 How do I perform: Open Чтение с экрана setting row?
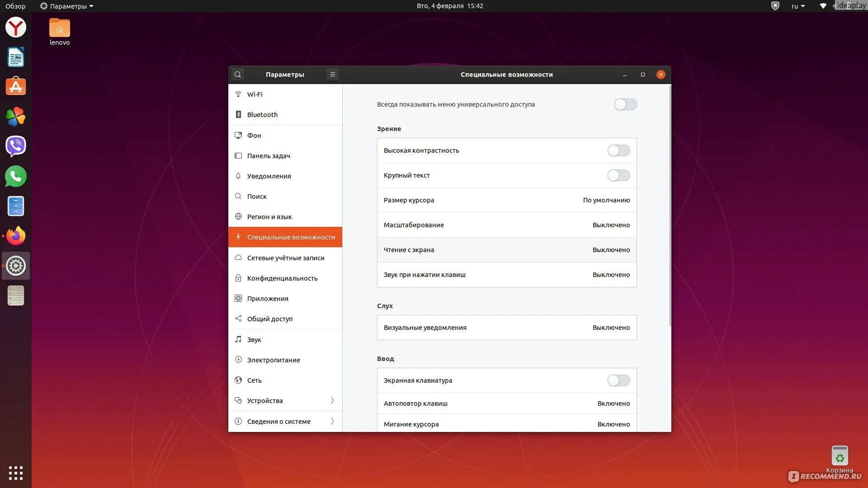[506, 250]
